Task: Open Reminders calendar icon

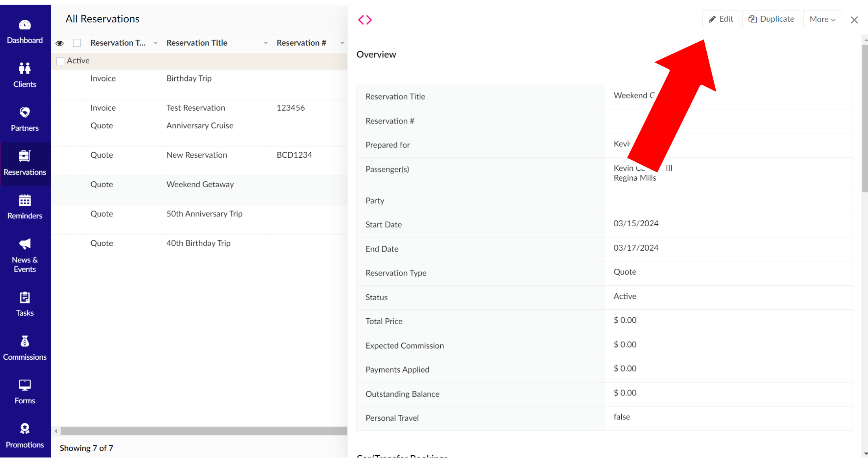Action: (x=25, y=201)
